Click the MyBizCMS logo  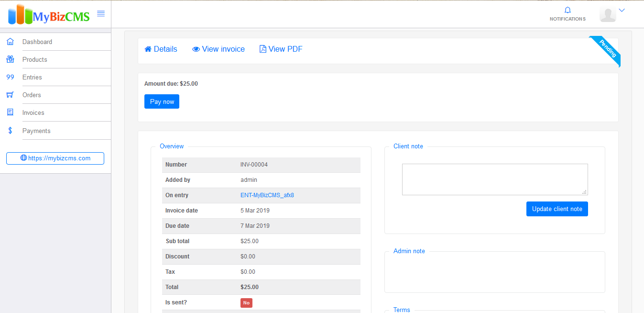(49, 14)
